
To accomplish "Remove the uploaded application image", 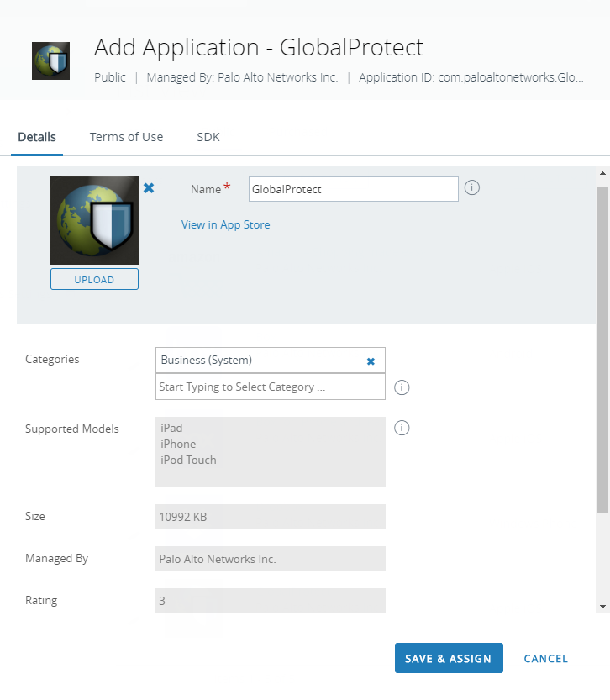I will [x=149, y=188].
